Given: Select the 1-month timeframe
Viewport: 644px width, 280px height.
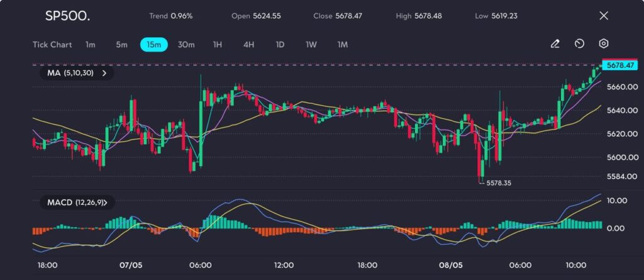Looking at the screenshot, I should [x=343, y=45].
